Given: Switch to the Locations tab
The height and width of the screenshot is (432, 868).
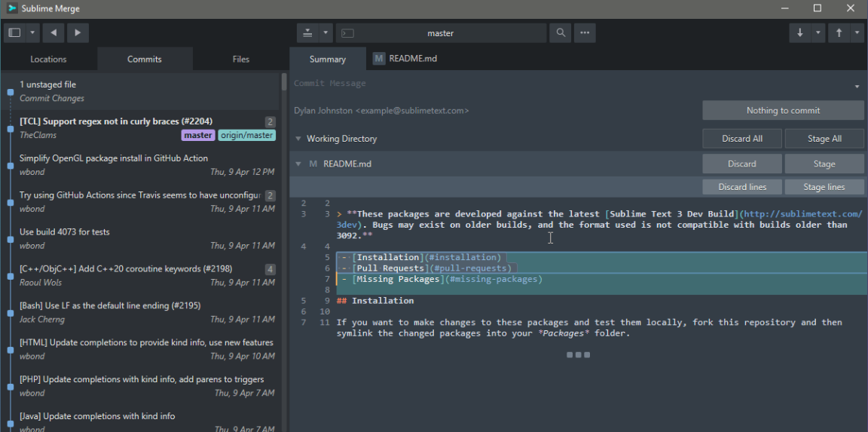Looking at the screenshot, I should (x=48, y=59).
